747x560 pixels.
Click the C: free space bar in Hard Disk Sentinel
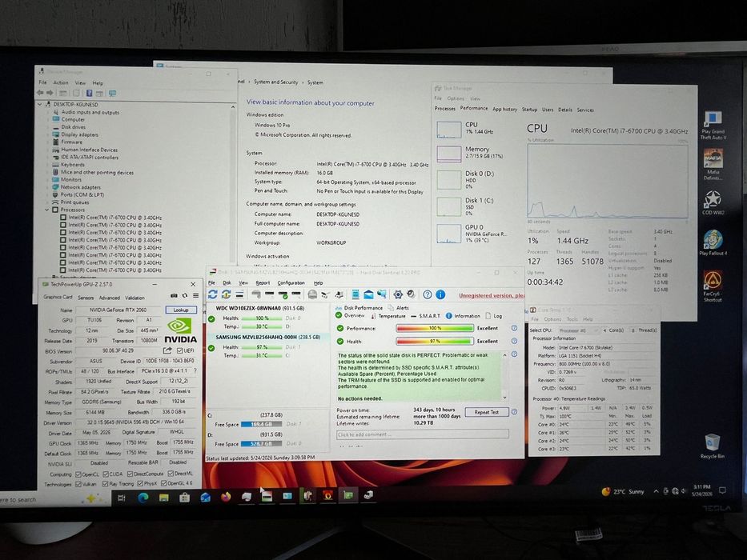click(x=261, y=424)
